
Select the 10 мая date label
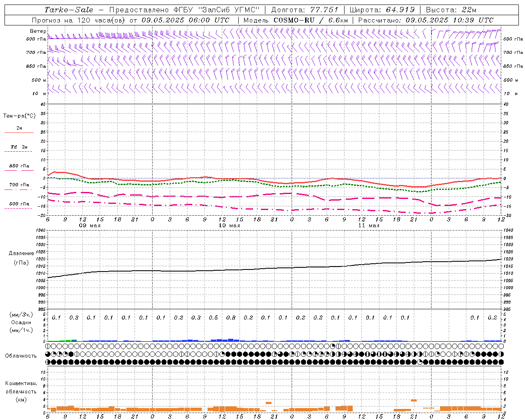pos(229,226)
